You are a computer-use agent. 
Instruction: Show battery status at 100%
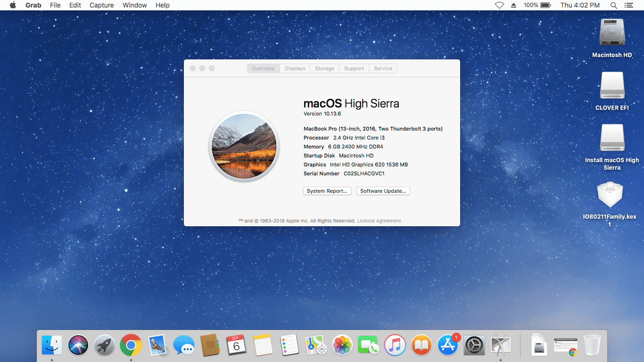click(537, 5)
